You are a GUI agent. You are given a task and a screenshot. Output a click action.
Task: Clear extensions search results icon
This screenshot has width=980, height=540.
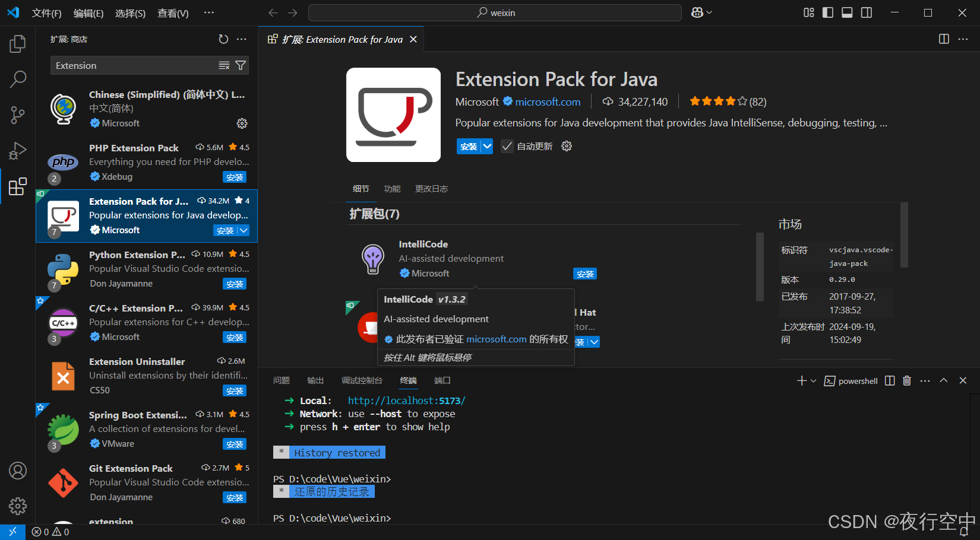pyautogui.click(x=224, y=65)
